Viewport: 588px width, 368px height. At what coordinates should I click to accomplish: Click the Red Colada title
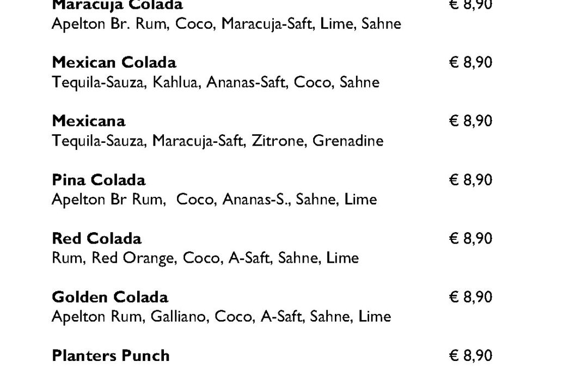tap(97, 238)
